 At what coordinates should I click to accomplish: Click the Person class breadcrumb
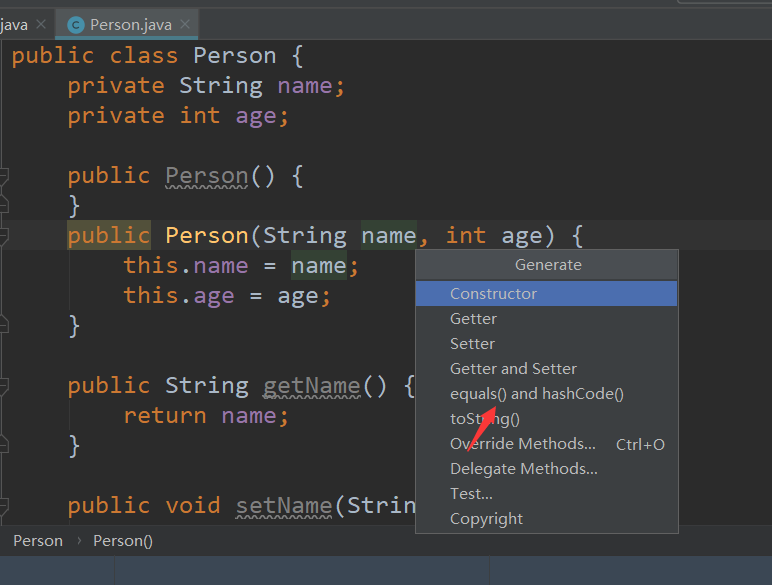(x=38, y=540)
